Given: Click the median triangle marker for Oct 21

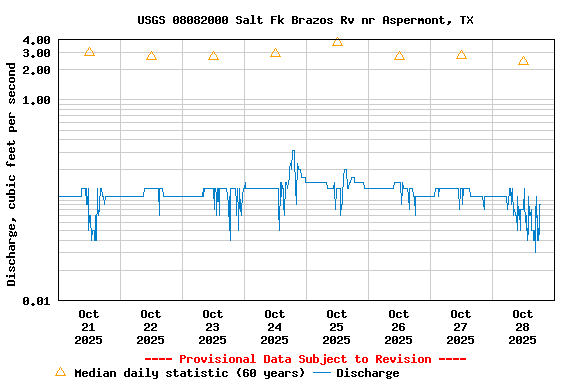Looking at the screenshot, I should click(89, 52).
